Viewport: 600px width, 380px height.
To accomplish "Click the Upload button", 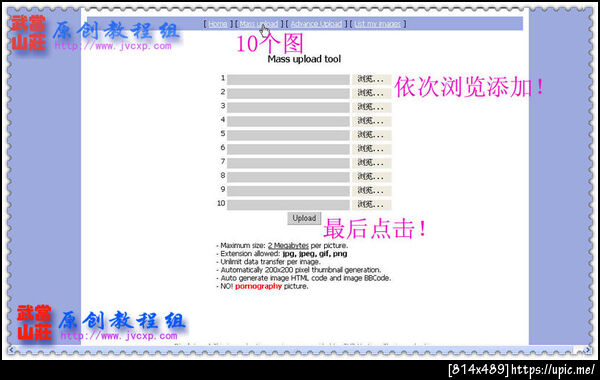I will (304, 218).
